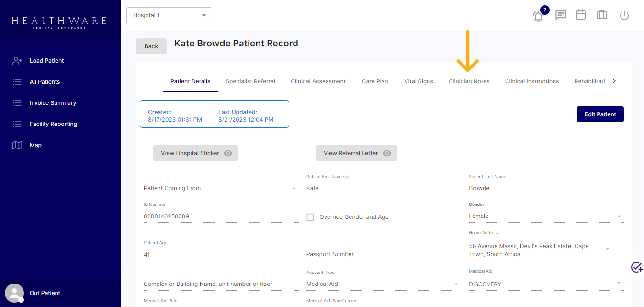Click the ID Number input field
The height and width of the screenshot is (307, 644).
[220, 216]
